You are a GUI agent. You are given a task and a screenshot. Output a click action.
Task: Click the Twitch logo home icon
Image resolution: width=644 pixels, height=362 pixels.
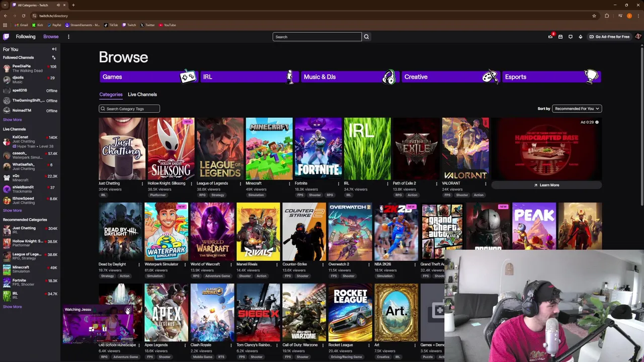pos(6,37)
